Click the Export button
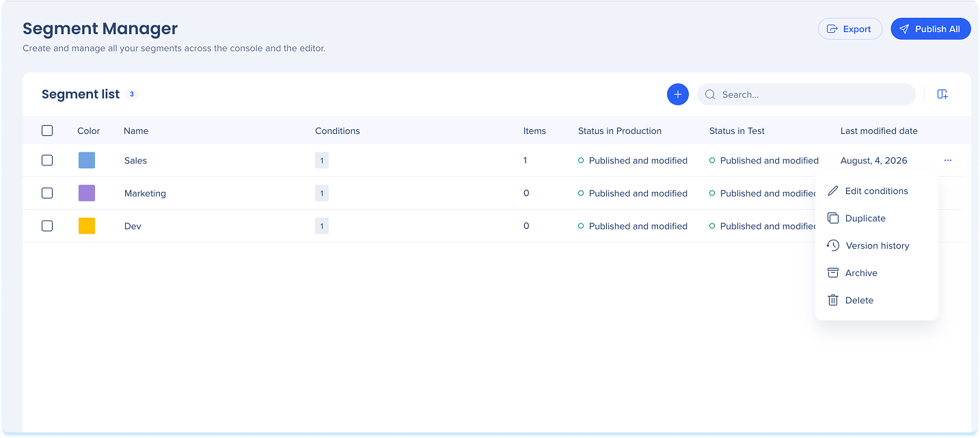The height and width of the screenshot is (438, 980). 850,29
